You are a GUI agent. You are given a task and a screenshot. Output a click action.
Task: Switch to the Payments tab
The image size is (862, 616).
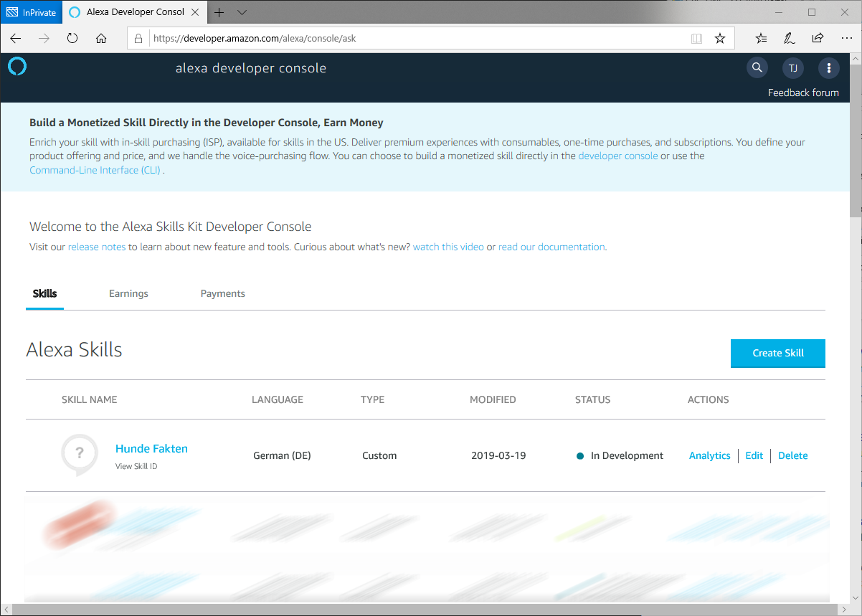[222, 293]
